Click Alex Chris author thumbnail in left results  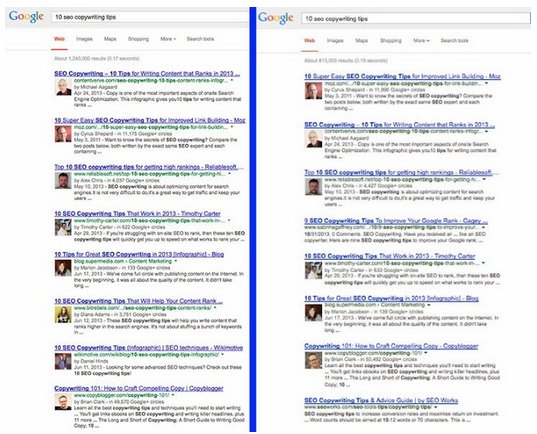63,181
